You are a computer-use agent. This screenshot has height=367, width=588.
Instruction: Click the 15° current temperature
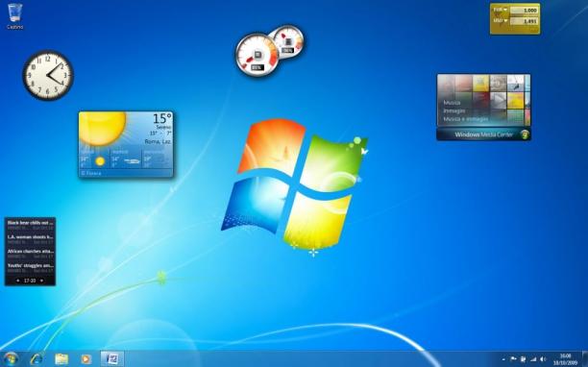[x=162, y=119]
